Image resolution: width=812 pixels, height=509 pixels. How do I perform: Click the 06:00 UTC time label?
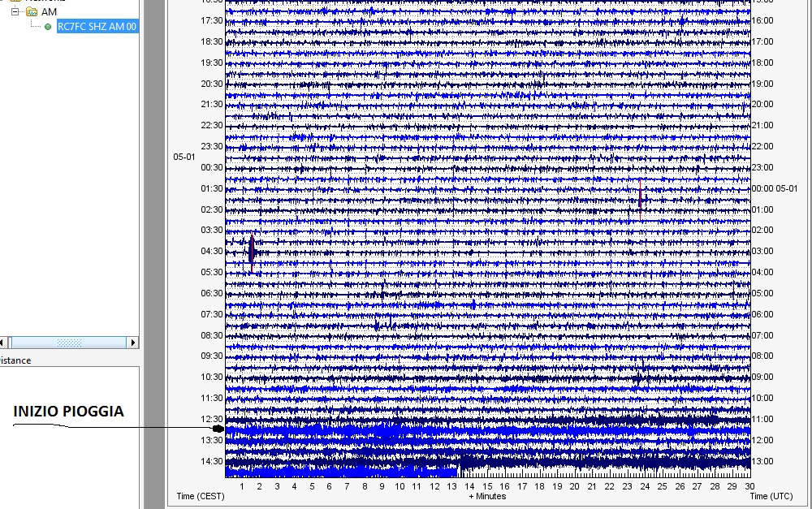tap(762, 314)
